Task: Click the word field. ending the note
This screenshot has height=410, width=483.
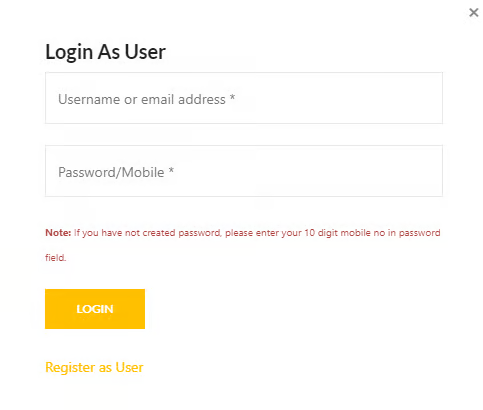Action: pos(56,258)
